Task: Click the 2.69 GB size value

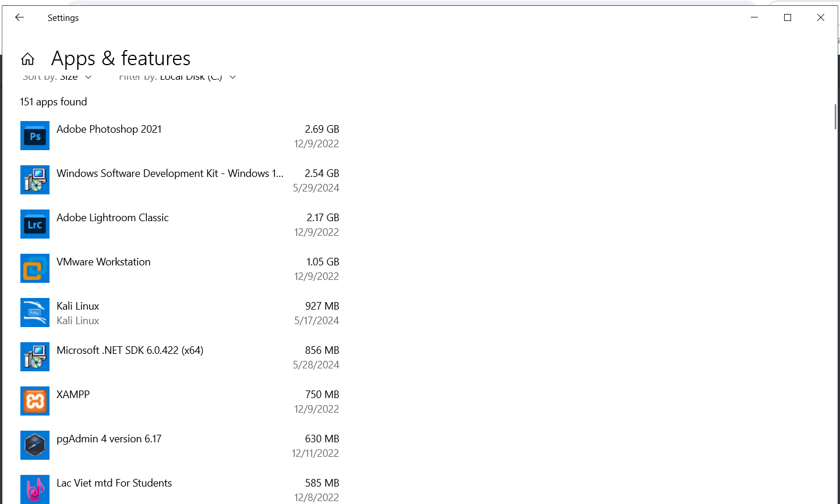Action: click(x=322, y=129)
